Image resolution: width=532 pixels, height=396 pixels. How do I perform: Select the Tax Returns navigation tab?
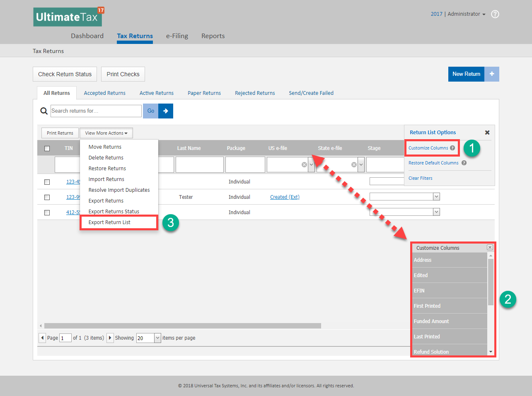pos(135,36)
